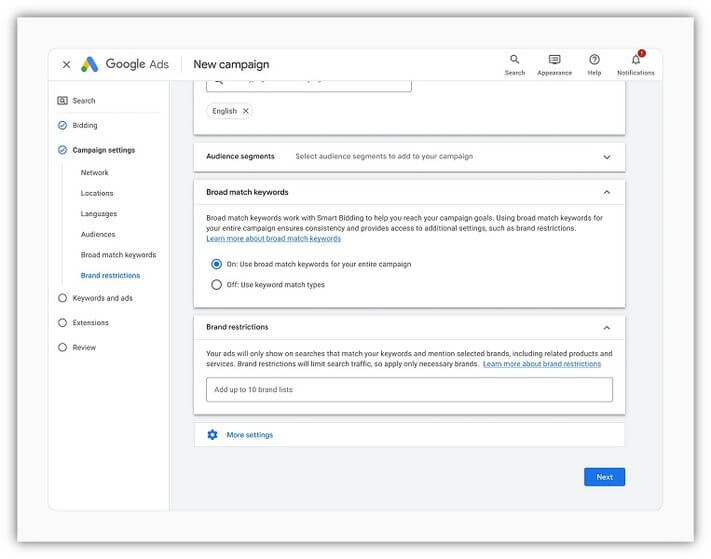Click the Add up to 10 brand lists field
Viewport: 711px width, 559px height.
pyautogui.click(x=409, y=389)
